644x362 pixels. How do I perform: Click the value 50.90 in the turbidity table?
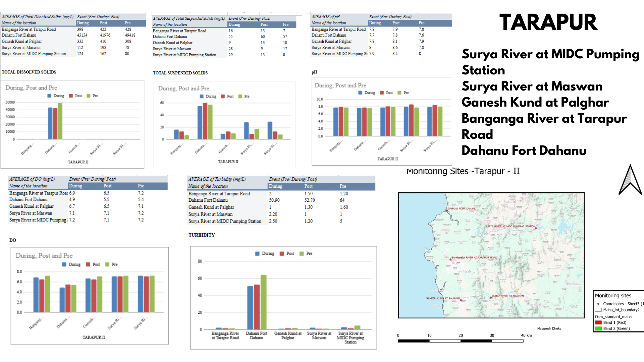point(274,200)
